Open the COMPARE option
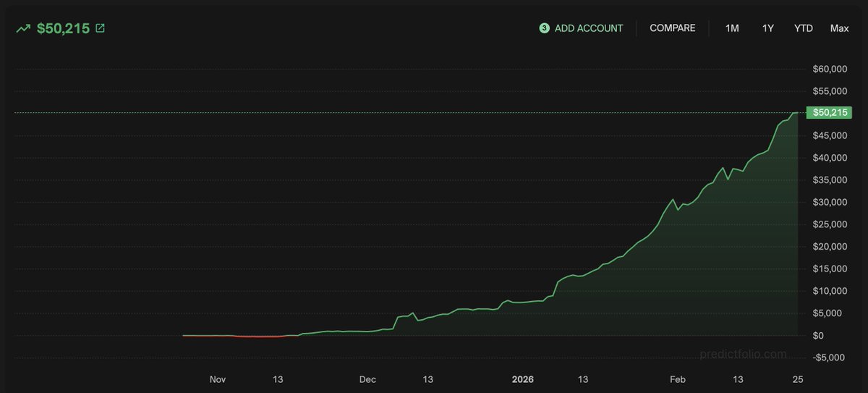868x393 pixels. coord(673,28)
